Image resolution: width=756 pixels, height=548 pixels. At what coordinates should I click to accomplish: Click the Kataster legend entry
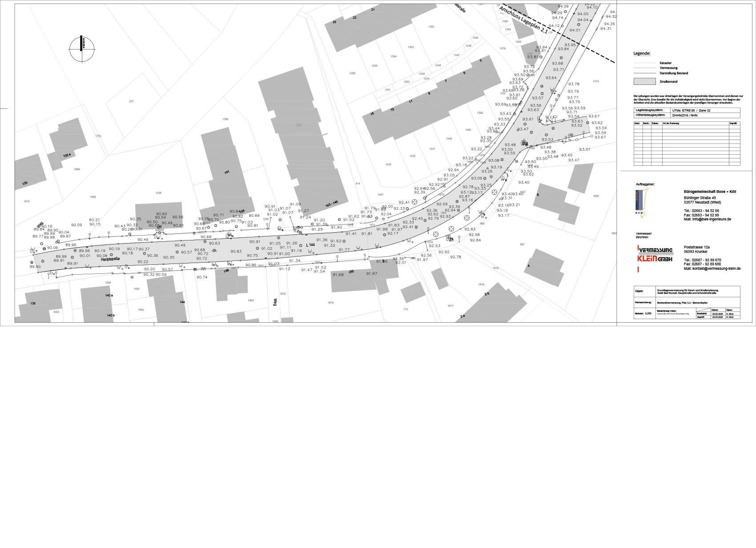pos(665,63)
